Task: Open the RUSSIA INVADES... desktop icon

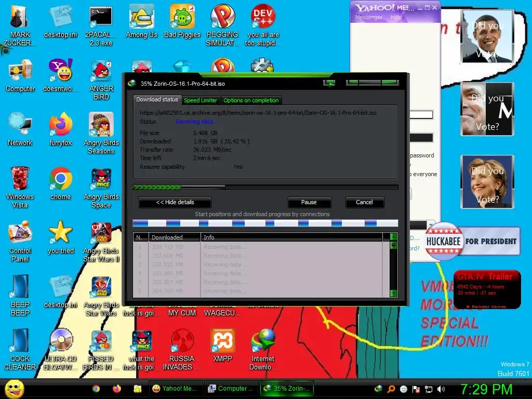Action: click(x=182, y=349)
